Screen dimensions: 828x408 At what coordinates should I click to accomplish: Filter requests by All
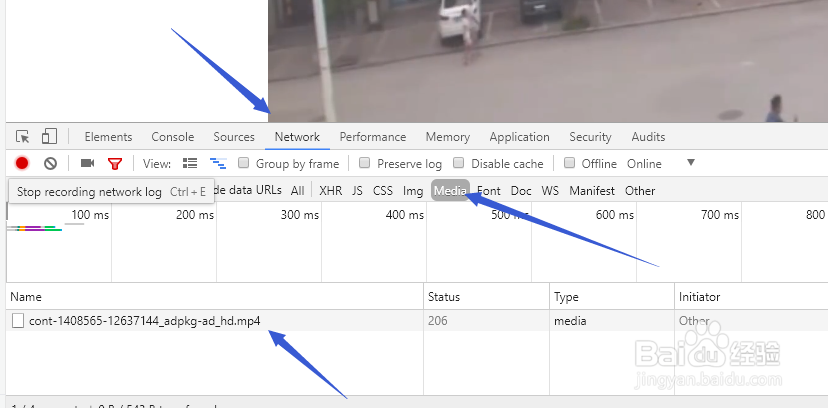coord(297,191)
